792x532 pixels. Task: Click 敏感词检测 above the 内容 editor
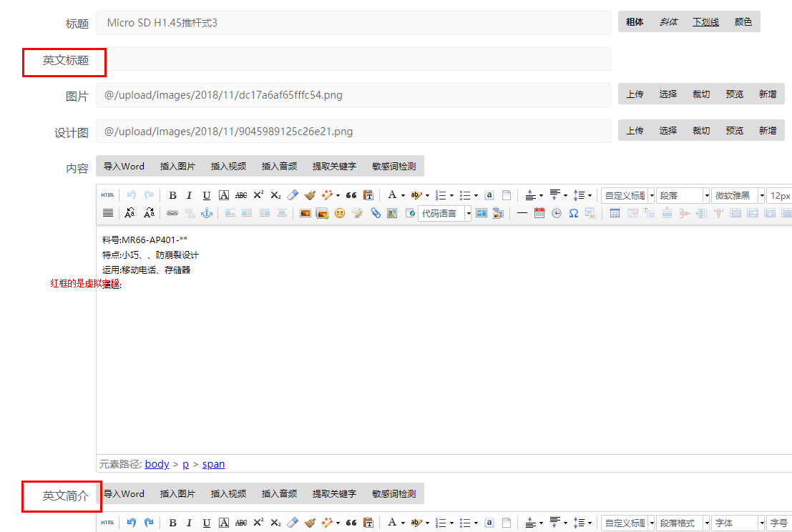(394, 166)
